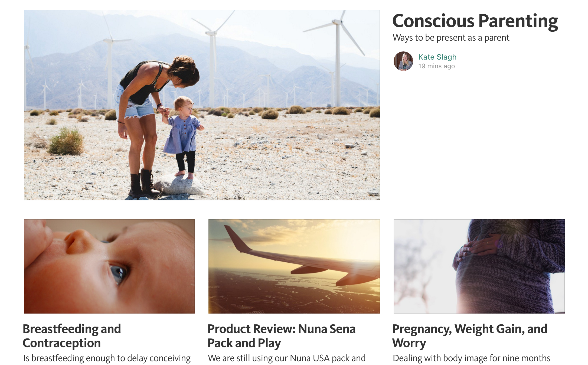Click subtitle 'Ways to be present as a parent'
The width and height of the screenshot is (588, 365).
point(451,38)
